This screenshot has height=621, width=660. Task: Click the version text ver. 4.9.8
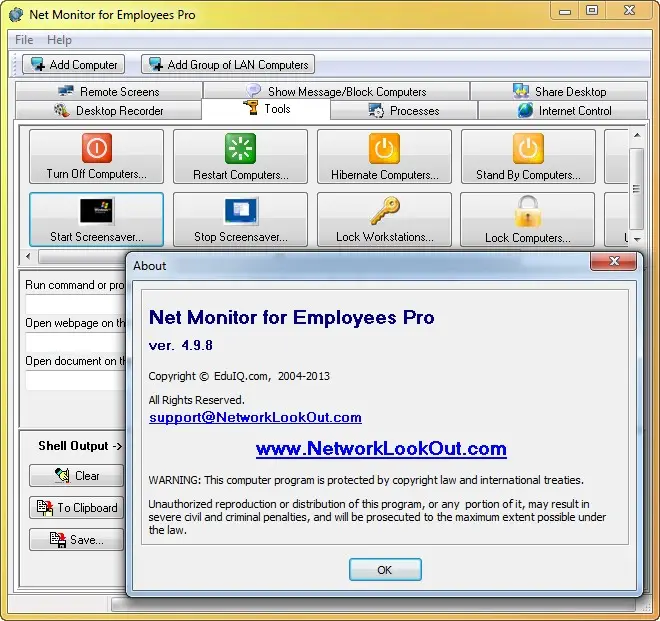181,345
